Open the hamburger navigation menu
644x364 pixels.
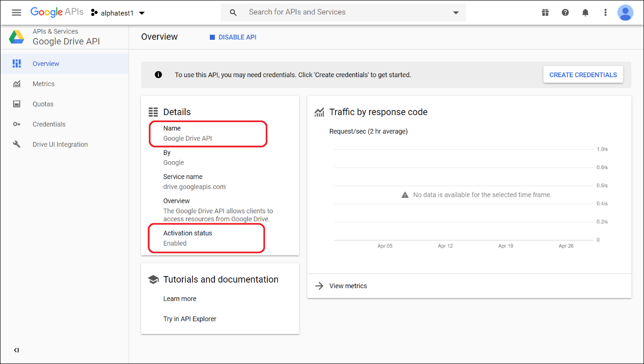point(16,13)
